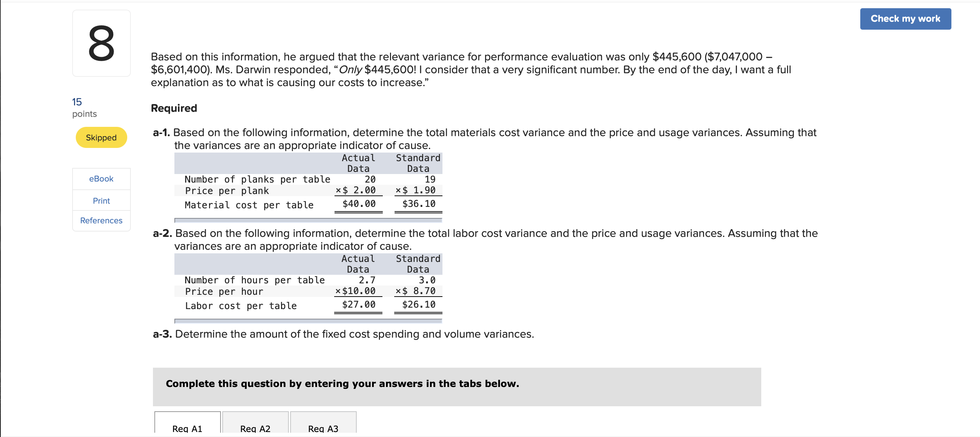Viewport: 980px width, 437px height.
Task: Click the Complete this question instruction banner
Action: pos(342,383)
